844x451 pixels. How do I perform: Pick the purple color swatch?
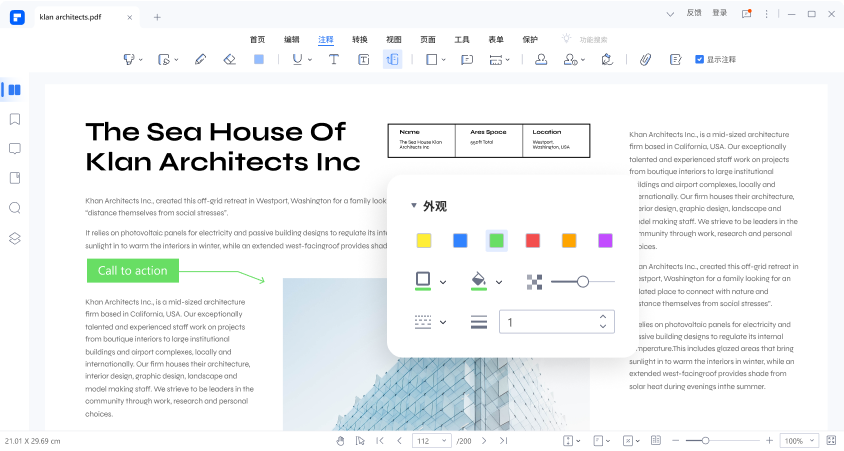pyautogui.click(x=605, y=240)
